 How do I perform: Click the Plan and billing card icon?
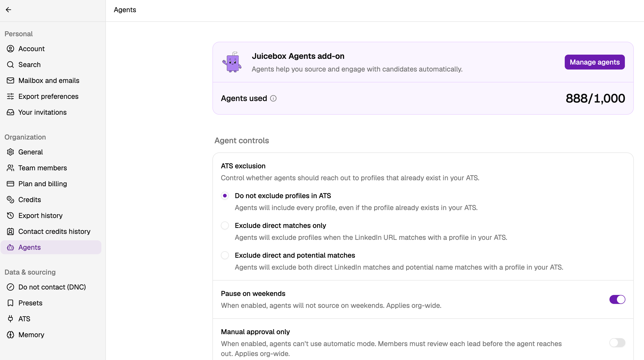(x=10, y=184)
